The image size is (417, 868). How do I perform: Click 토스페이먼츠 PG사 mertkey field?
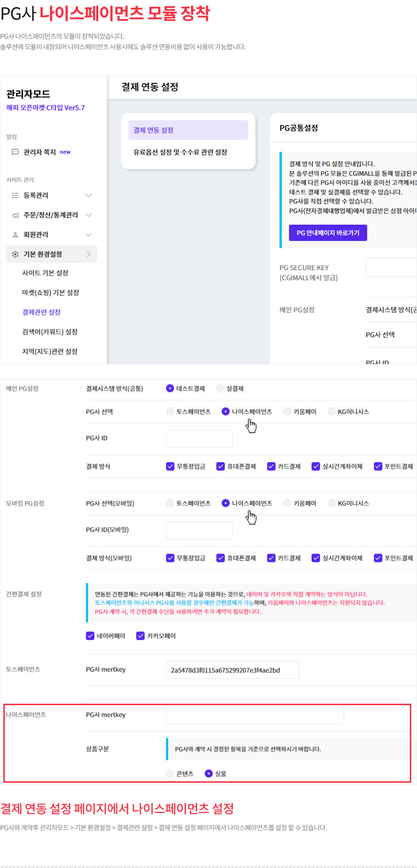point(232,670)
